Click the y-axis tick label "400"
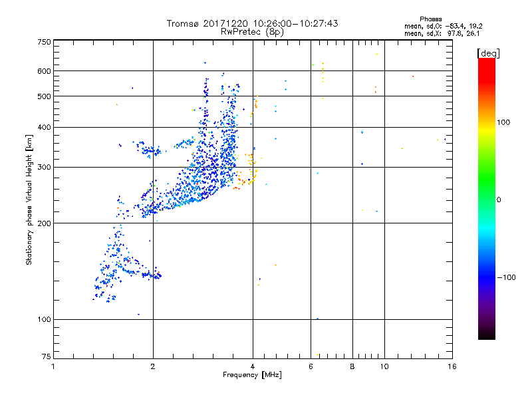Viewport: 532px width, 399px height. click(44, 127)
